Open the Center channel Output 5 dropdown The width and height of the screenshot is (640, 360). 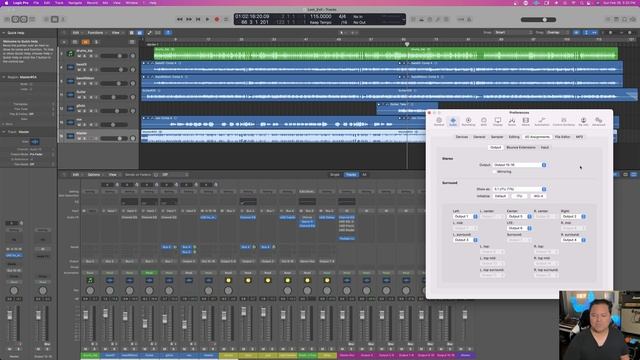(519, 216)
